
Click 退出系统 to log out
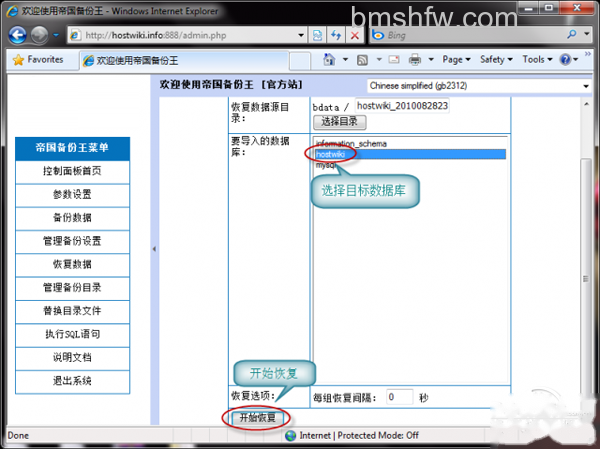point(72,380)
